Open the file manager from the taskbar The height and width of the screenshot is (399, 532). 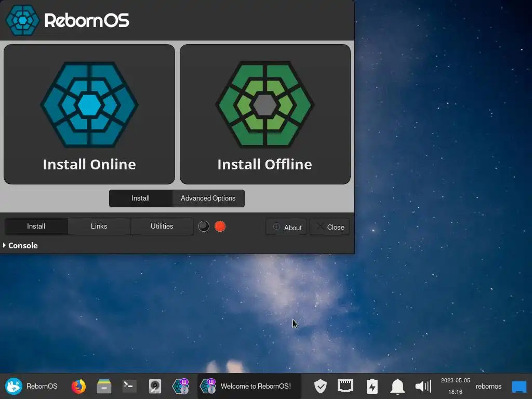(104, 386)
